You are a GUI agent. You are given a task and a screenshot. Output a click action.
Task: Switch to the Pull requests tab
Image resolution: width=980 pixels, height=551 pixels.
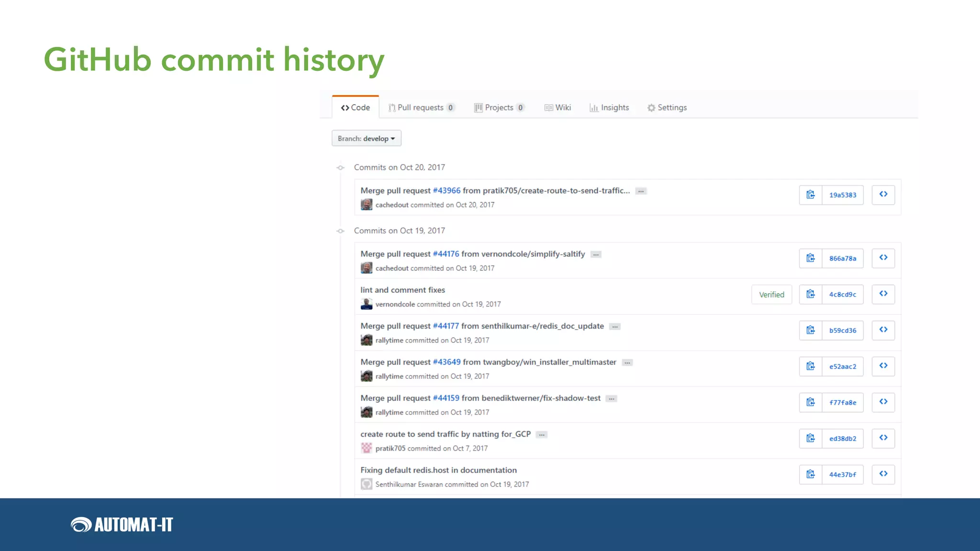pyautogui.click(x=420, y=108)
